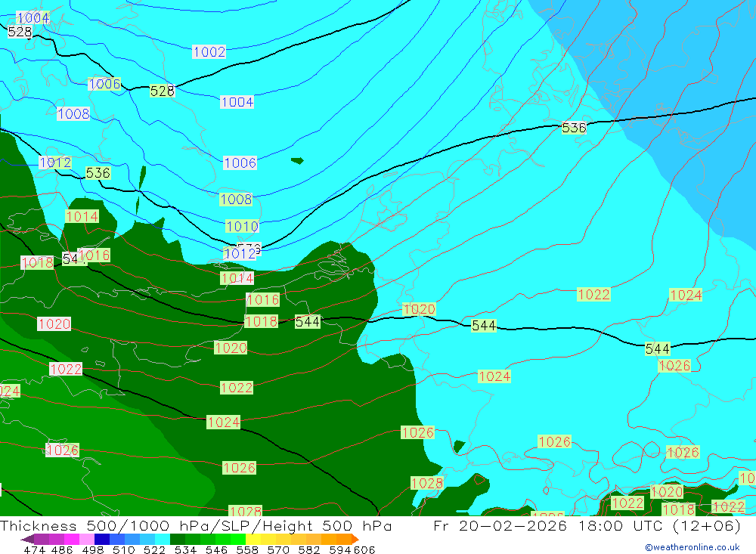The width and height of the screenshot is (756, 554).
Task: Click the legend value 546
Action: pyautogui.click(x=216, y=549)
